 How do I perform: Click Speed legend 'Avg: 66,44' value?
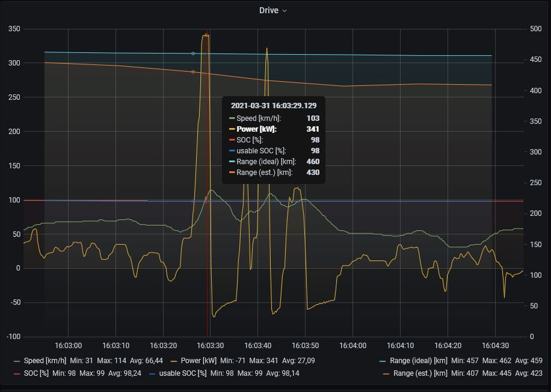point(147,361)
